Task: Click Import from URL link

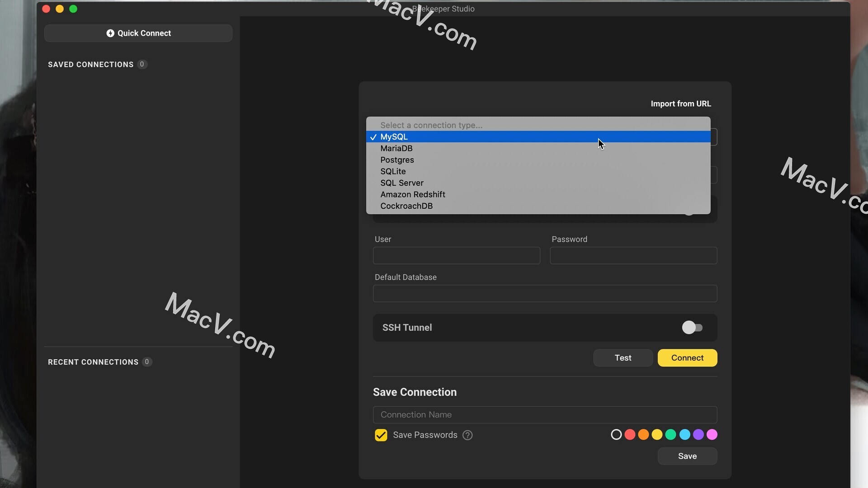Action: point(681,103)
